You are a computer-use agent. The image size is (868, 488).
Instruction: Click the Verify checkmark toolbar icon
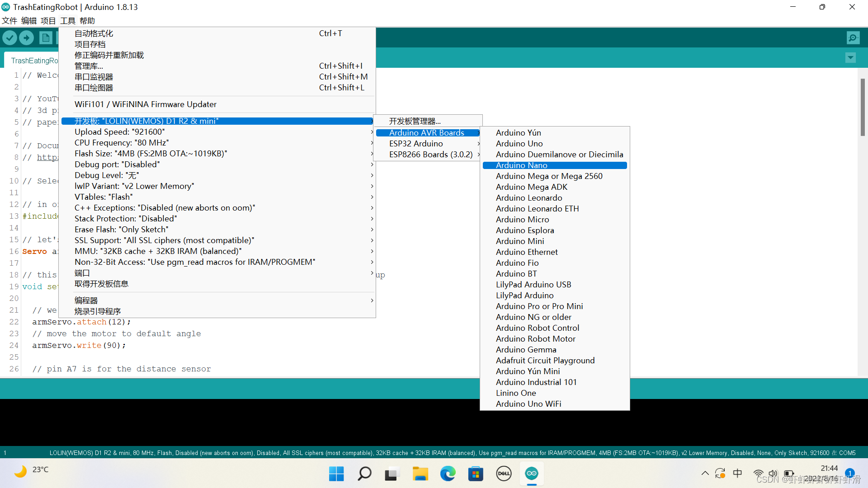tap(10, 38)
